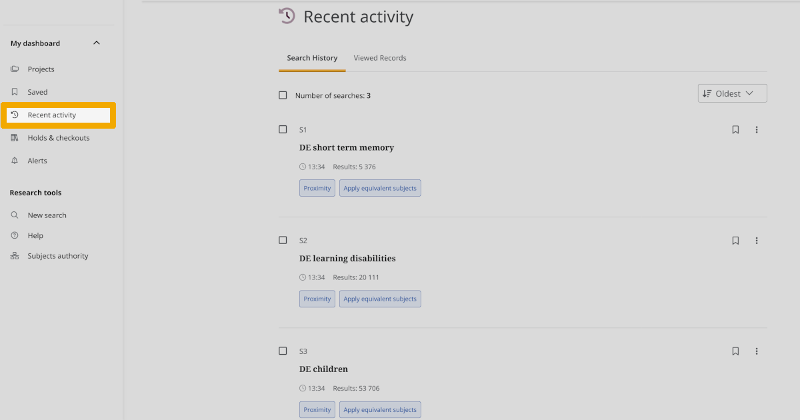
Task: Open Projects from the sidebar
Action: click(40, 69)
